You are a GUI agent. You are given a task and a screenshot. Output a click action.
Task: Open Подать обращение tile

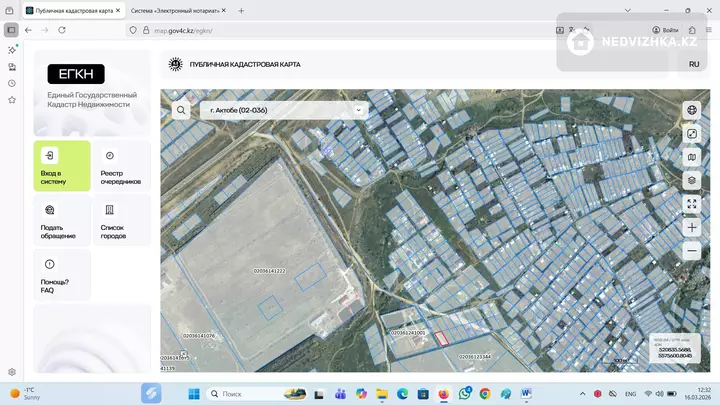pyautogui.click(x=62, y=220)
